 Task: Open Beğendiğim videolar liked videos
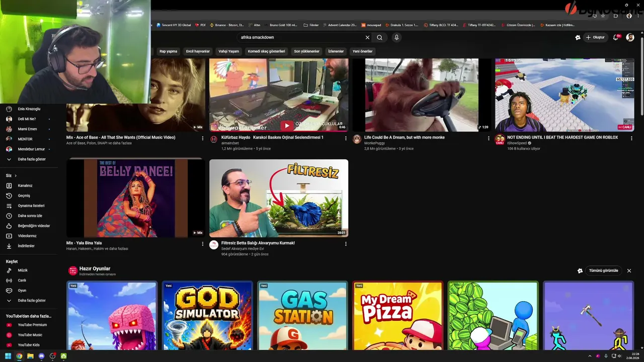(x=28, y=226)
